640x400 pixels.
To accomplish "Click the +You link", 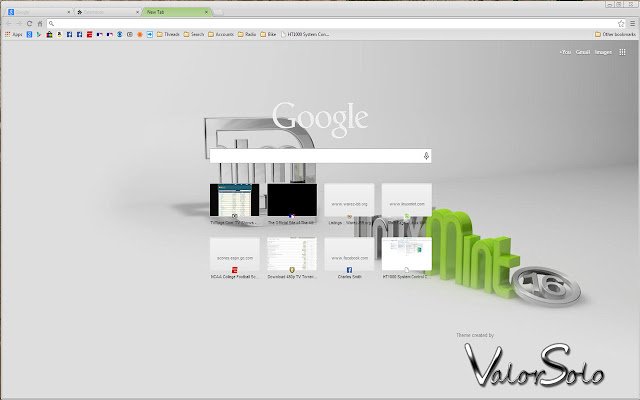I will coord(565,52).
